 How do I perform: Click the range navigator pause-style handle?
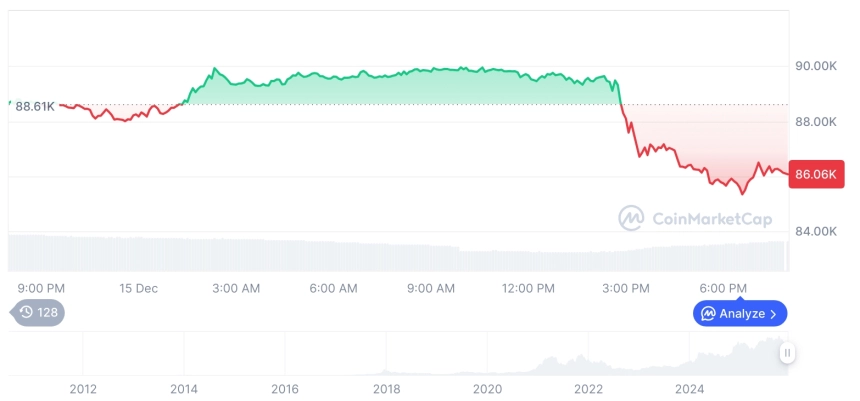(x=788, y=353)
